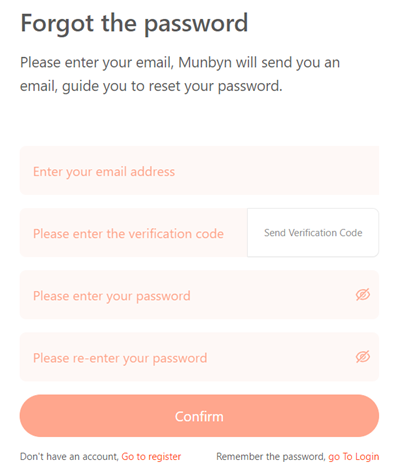The width and height of the screenshot is (402, 473).
Task: Focus the 'Enter your email address' field
Action: coord(199,170)
